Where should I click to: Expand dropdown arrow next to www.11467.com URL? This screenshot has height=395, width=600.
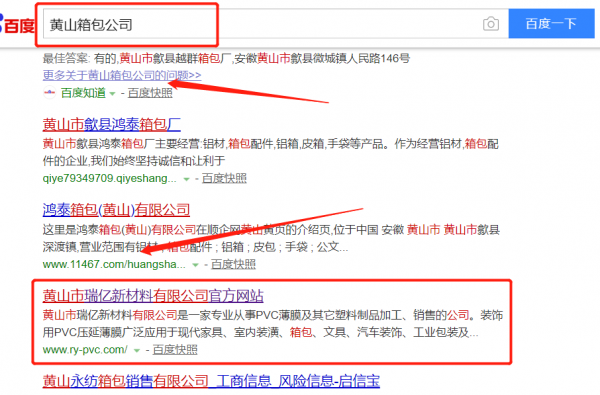(x=196, y=265)
